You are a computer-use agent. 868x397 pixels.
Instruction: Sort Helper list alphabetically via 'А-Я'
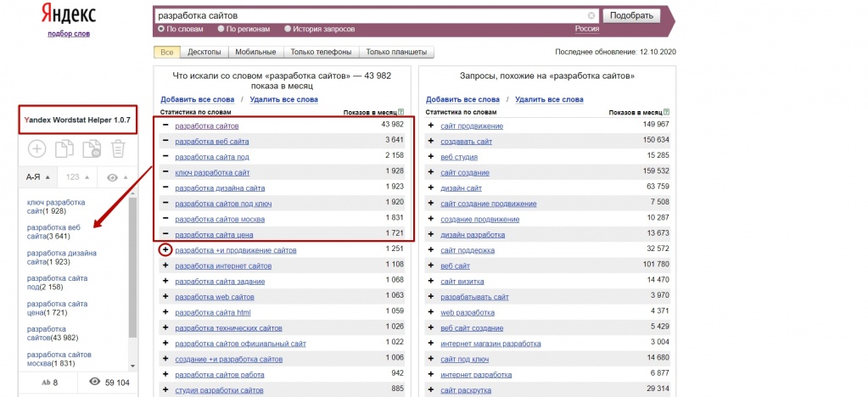[38, 177]
